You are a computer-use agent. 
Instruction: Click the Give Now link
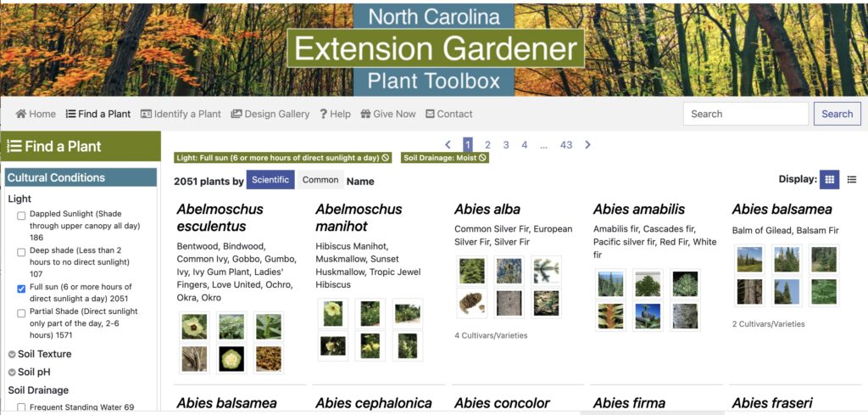(387, 114)
